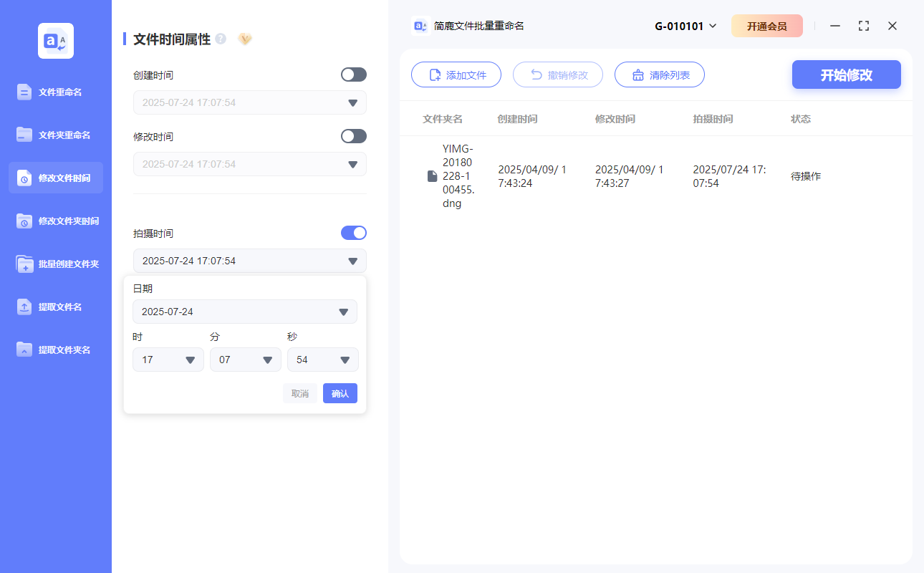Confirm time selection with 确认 button
The width and height of the screenshot is (924, 573).
[x=340, y=393]
